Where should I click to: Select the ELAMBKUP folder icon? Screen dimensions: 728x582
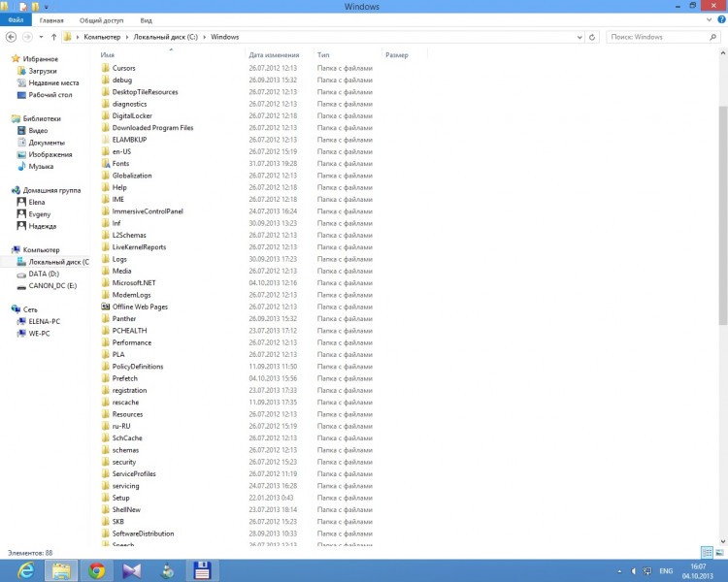coord(106,140)
